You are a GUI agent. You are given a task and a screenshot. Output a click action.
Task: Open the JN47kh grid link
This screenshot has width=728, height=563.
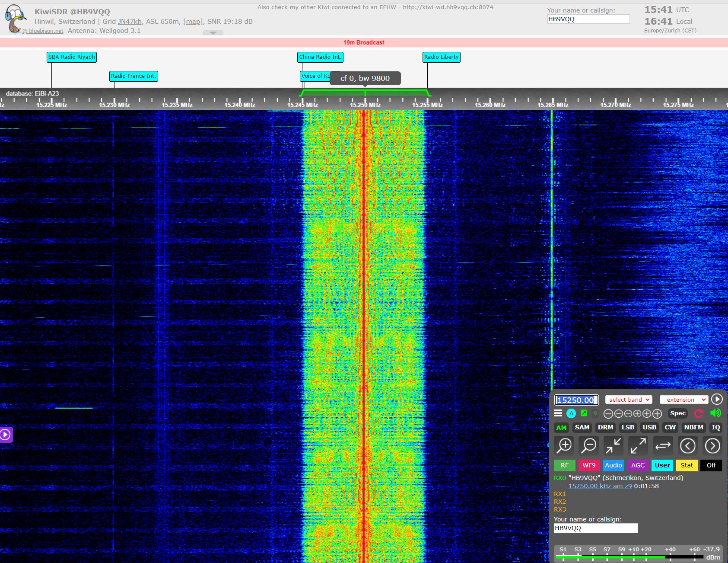click(130, 21)
